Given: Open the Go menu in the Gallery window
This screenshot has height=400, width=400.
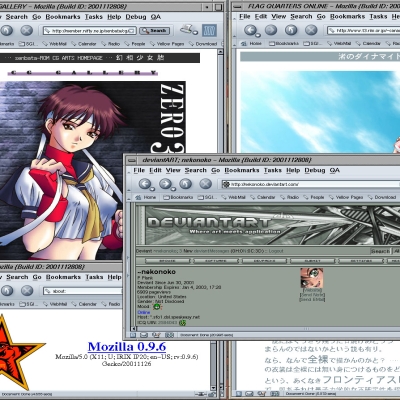Looking at the screenshot, I should (37, 17).
